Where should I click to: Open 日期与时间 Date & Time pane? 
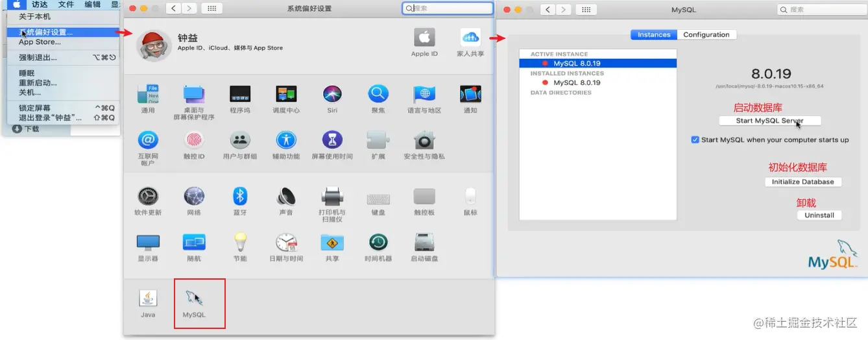(x=286, y=243)
